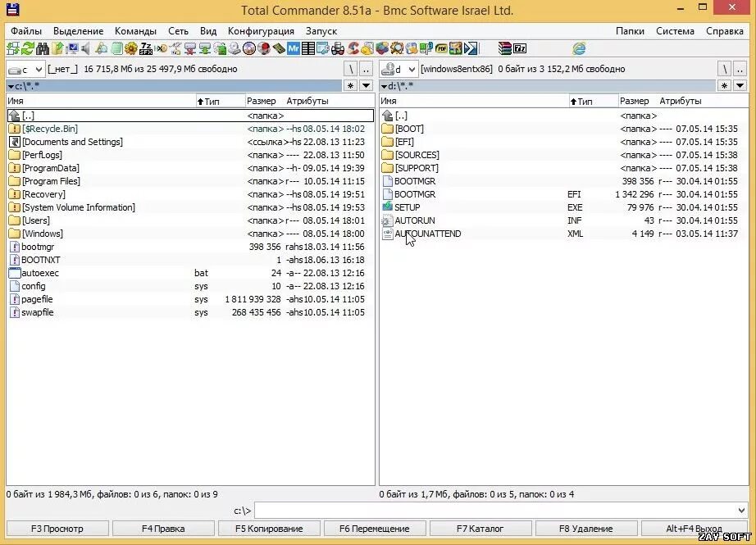Image resolution: width=756 pixels, height=545 pixels.
Task: Click the monitor with checkmark toolbar icon
Action: pyautogui.click(x=72, y=48)
